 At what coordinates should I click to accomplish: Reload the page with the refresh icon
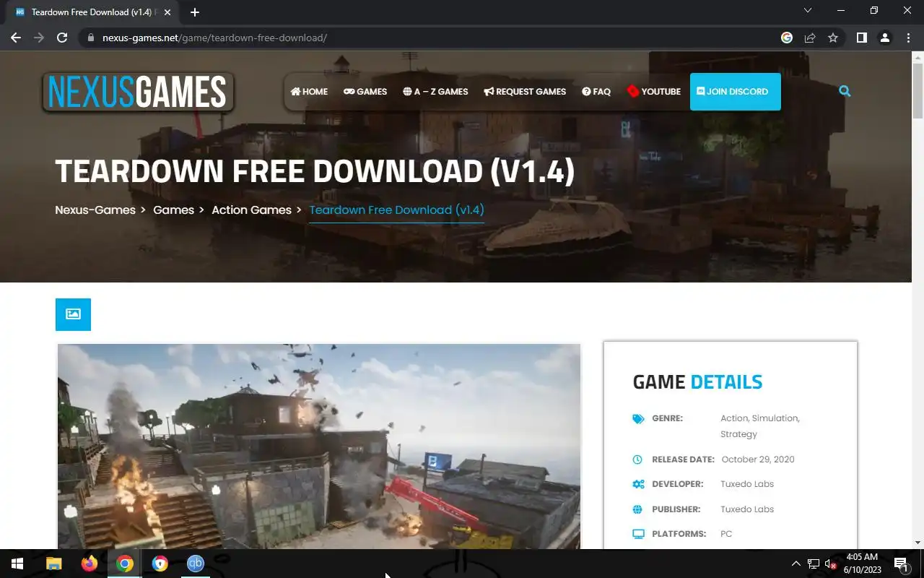point(62,38)
